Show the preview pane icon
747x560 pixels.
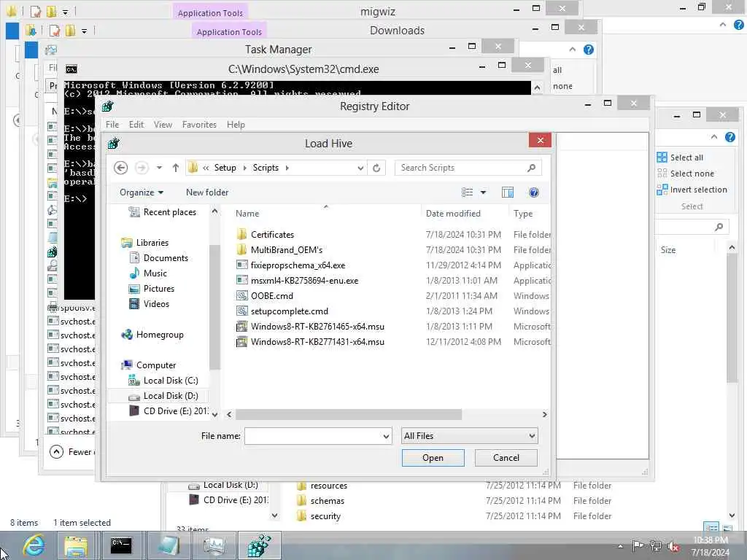click(508, 192)
